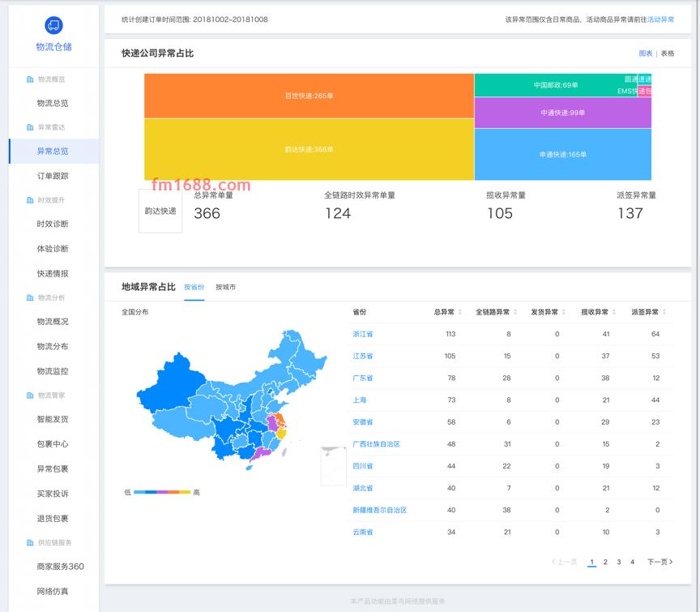This screenshot has height=612, width=700.
Task: Open 湖北省 province link
Action: pos(362,488)
